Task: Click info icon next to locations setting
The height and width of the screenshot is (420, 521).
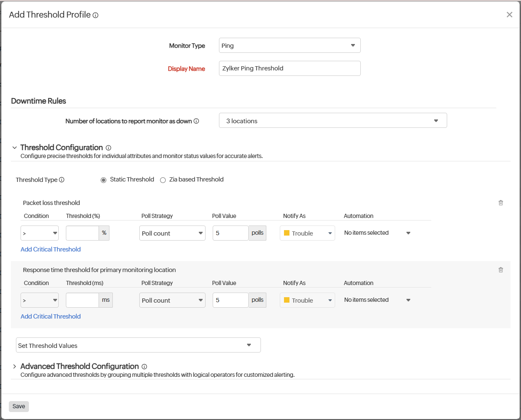Action: pos(196,121)
